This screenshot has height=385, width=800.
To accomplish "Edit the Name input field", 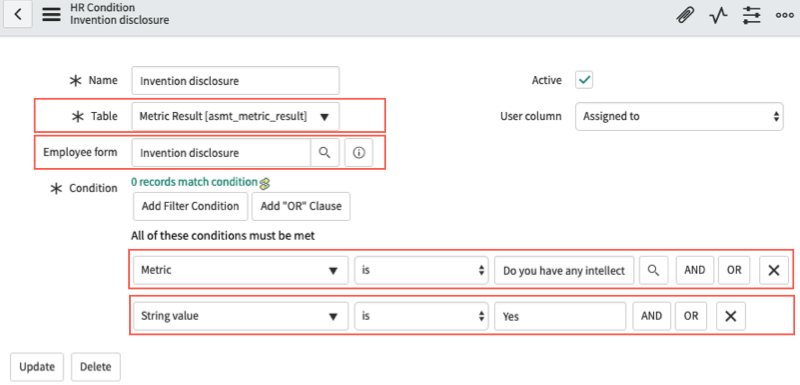I will pos(235,81).
